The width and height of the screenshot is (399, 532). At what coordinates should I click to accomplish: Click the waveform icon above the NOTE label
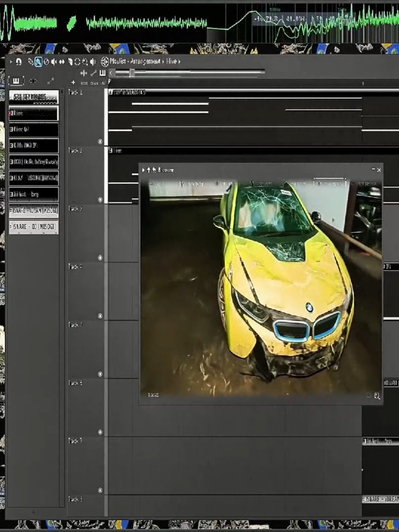[x=84, y=73]
